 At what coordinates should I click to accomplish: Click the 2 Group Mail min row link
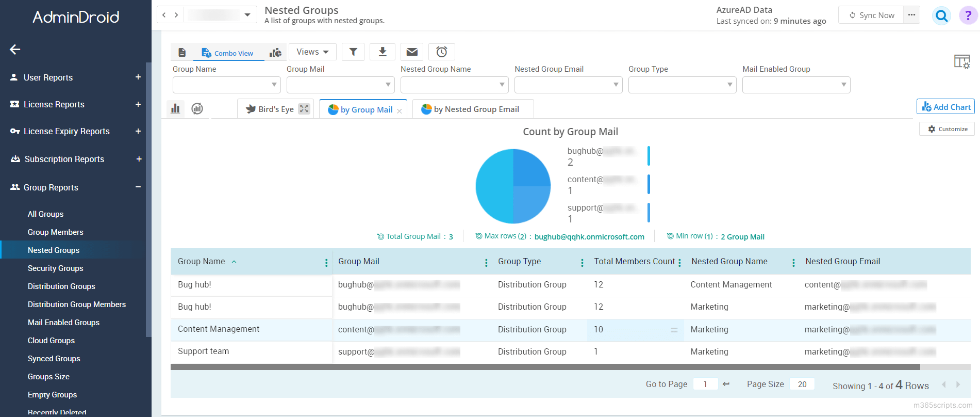point(742,237)
